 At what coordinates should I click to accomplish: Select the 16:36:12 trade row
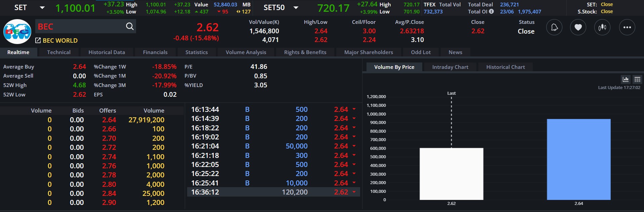[x=273, y=192]
